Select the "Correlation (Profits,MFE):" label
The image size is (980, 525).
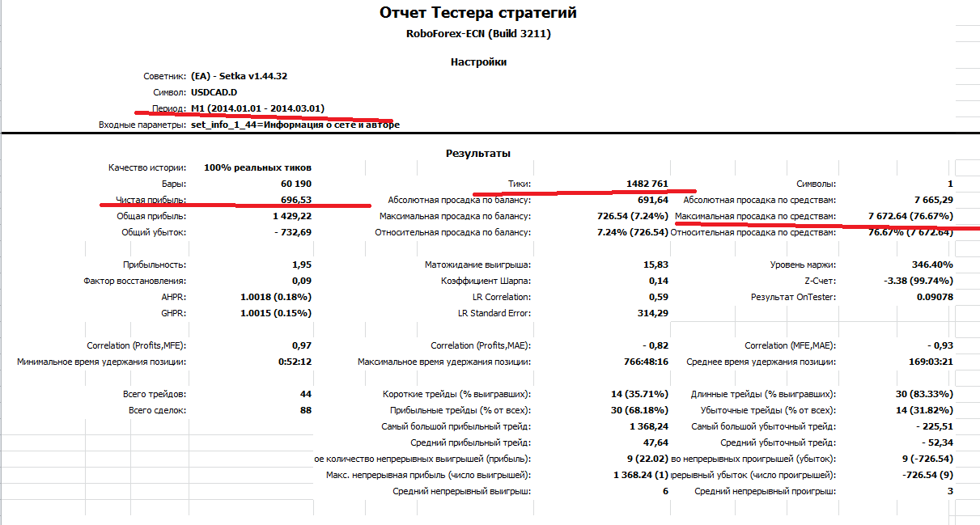click(137, 345)
